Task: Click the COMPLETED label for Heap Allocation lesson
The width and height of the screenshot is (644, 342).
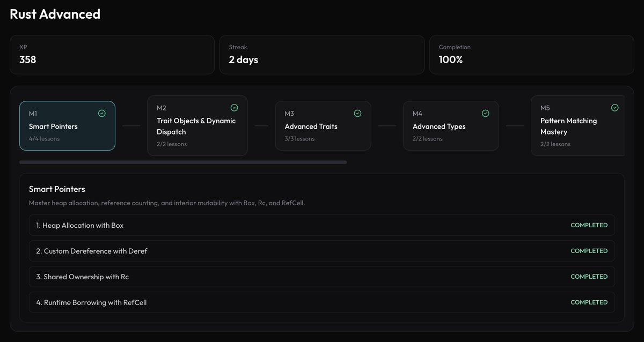Action: click(589, 225)
